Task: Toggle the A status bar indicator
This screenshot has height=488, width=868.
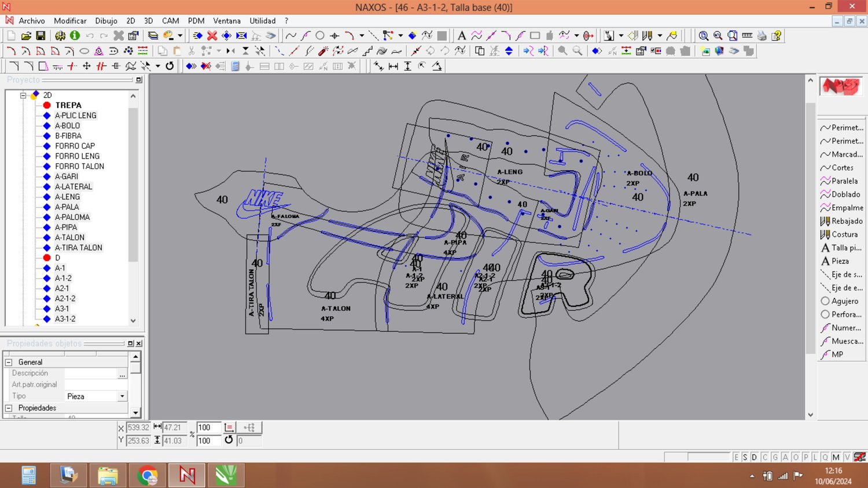Action: pyautogui.click(x=785, y=457)
